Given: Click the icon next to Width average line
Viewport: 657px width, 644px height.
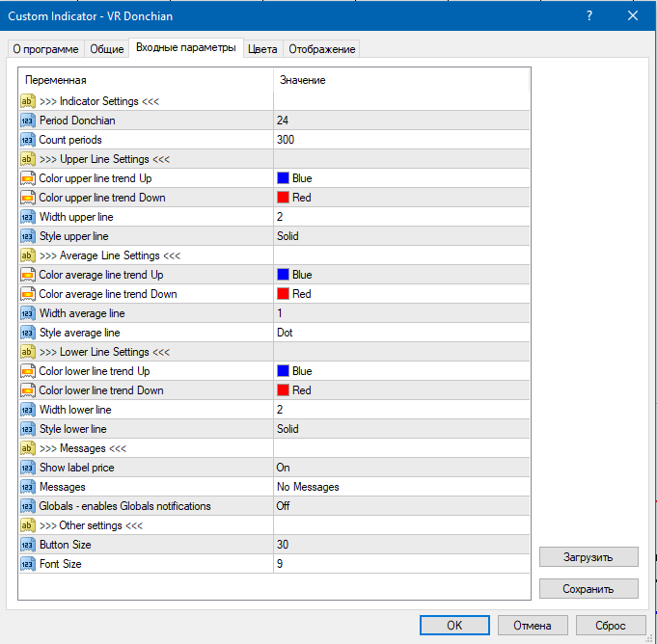Looking at the screenshot, I should point(27,313).
